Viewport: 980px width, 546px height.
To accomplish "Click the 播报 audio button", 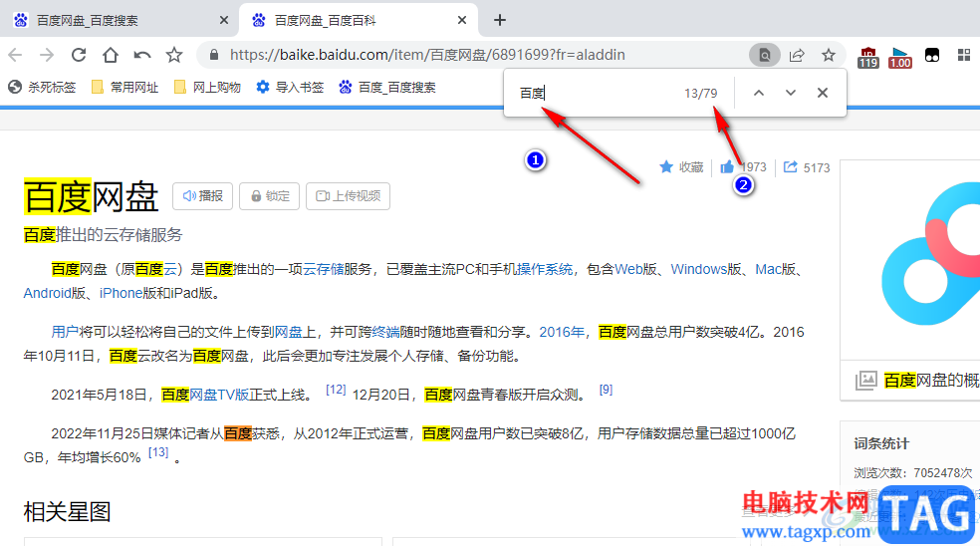I will [x=202, y=196].
